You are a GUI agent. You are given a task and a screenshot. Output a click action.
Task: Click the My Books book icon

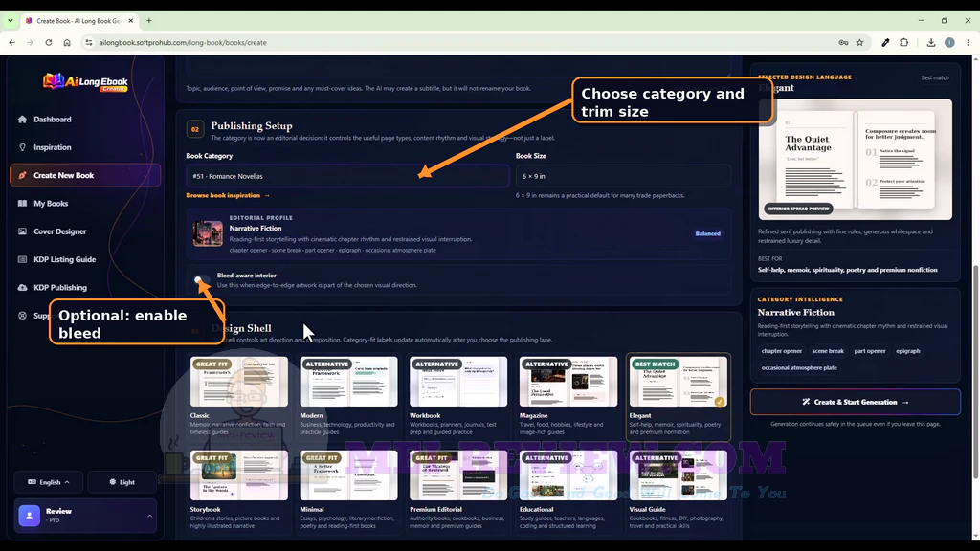click(23, 204)
